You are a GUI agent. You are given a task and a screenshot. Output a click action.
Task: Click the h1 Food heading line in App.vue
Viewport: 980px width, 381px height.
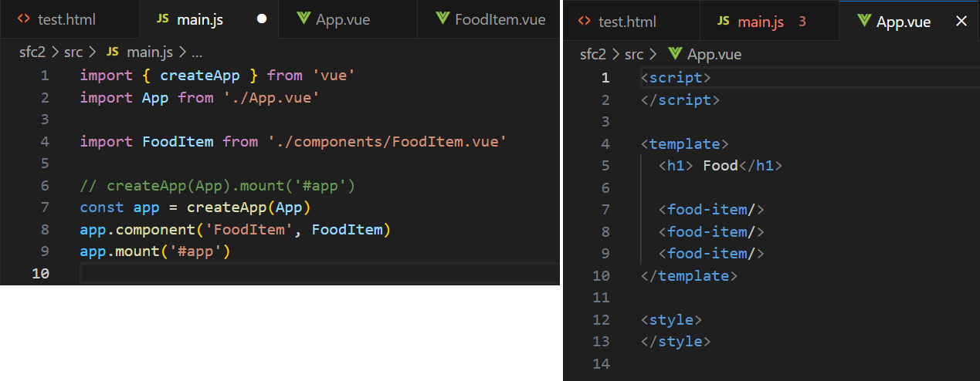tap(720, 166)
